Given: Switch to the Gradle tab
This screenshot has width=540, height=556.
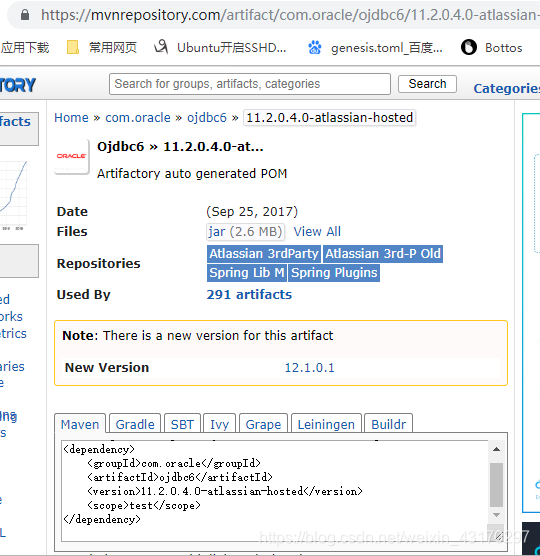Looking at the screenshot, I should [x=135, y=424].
